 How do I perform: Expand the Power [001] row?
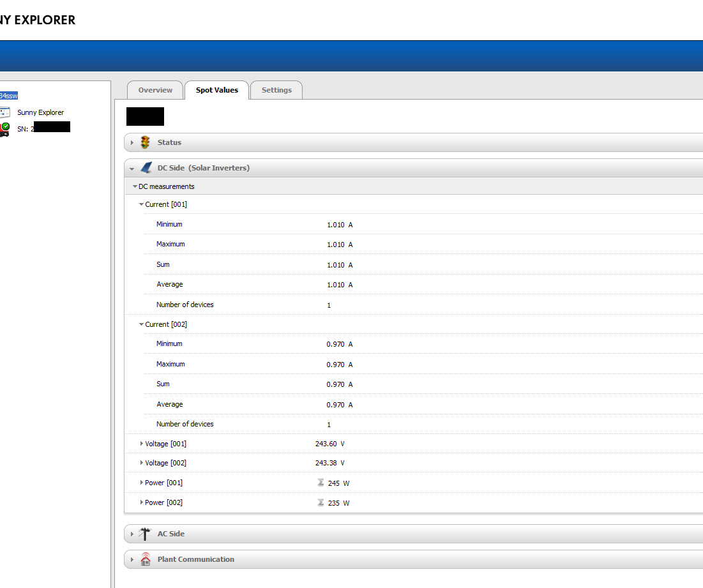click(x=142, y=483)
